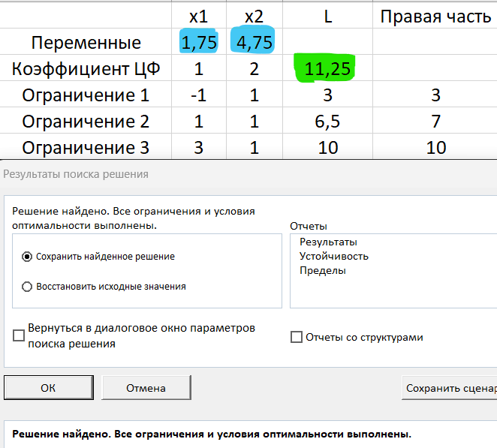
Task: Select Ограничение 2 L value 6,5
Action: click(327, 121)
